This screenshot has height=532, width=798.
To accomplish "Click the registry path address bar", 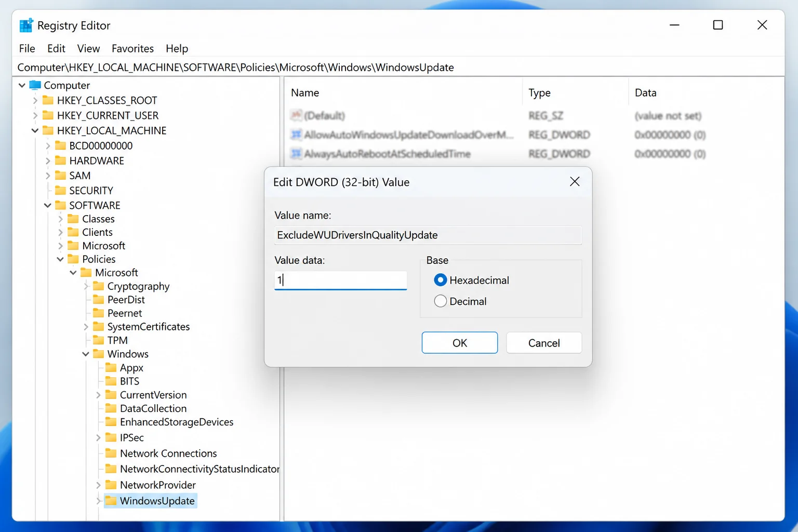I will (398, 68).
